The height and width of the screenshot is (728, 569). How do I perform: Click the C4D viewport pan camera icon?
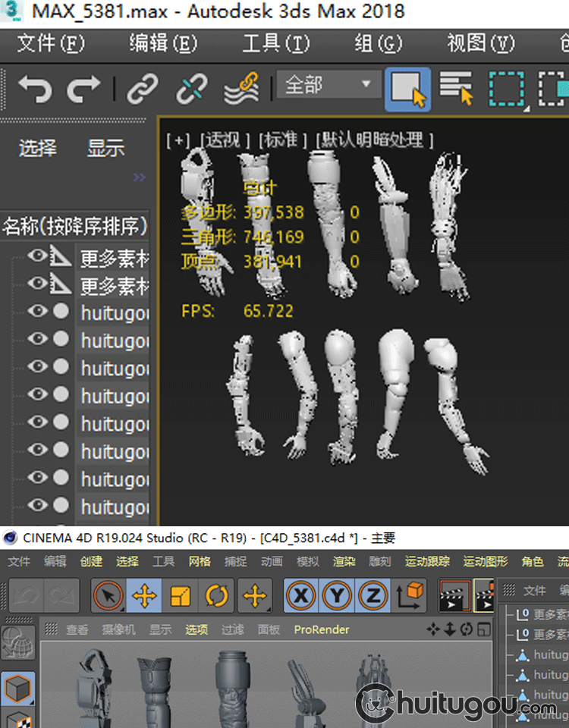433,629
